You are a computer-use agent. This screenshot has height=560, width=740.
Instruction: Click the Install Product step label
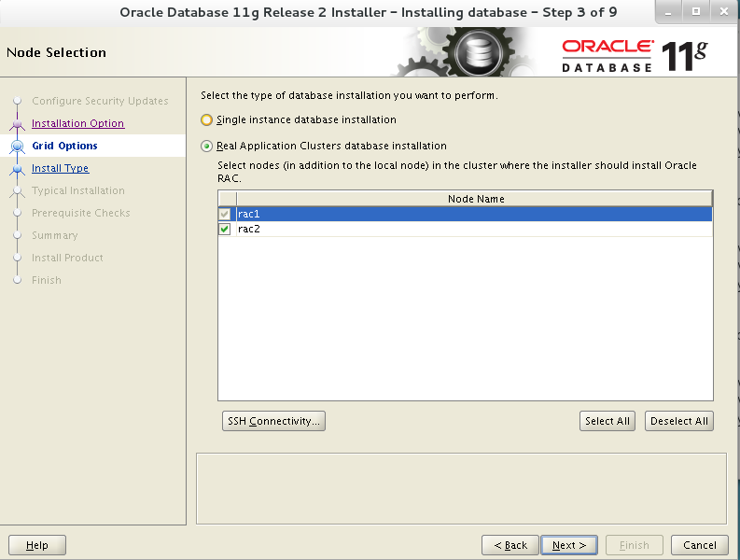pos(67,258)
